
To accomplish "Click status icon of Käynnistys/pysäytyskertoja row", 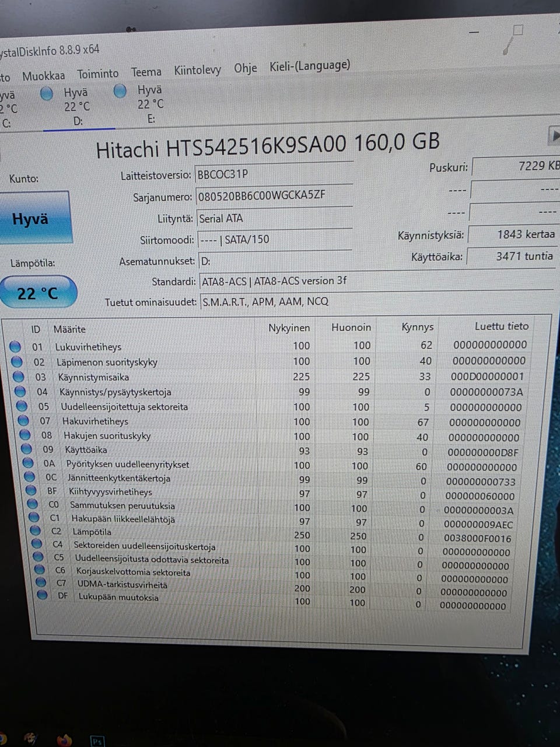I will tap(20, 392).
